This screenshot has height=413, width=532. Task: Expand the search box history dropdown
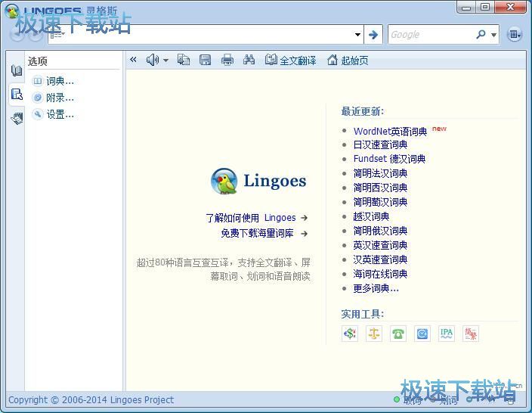point(357,34)
